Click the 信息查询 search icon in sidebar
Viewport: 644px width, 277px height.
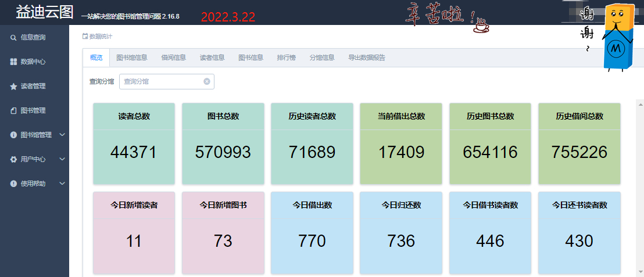tap(13, 38)
